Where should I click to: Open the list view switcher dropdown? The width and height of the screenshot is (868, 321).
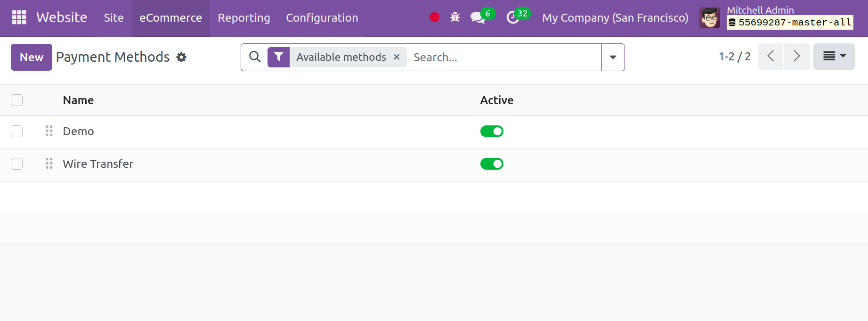coord(834,57)
